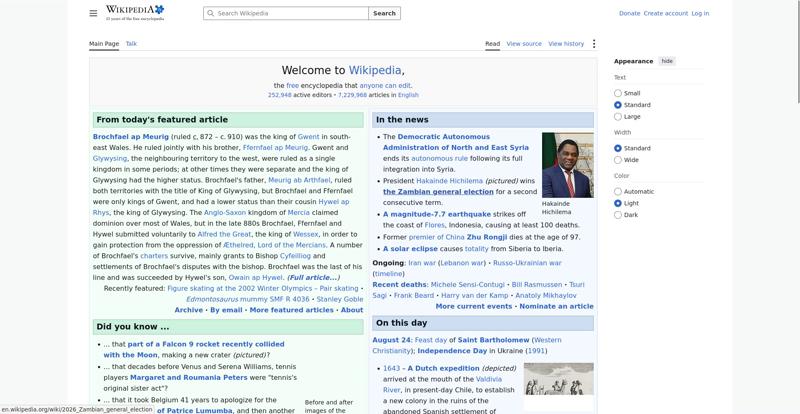Open the Stanley Goble link
The height and width of the screenshot is (414, 800).
click(340, 299)
